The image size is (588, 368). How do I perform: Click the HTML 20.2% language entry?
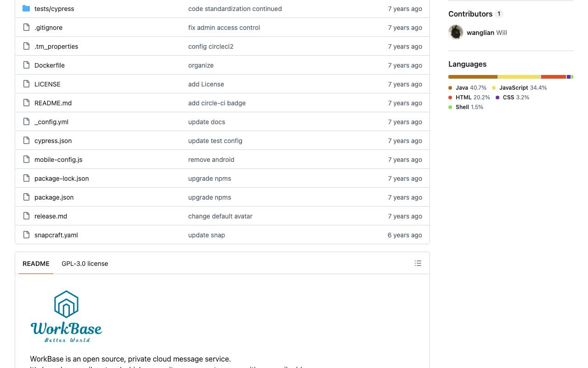[x=469, y=98]
